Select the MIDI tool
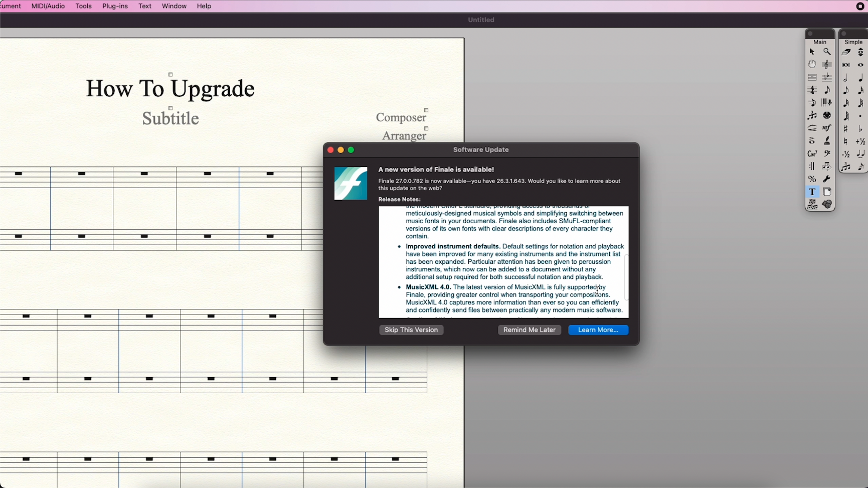868x488 pixels. point(827,115)
